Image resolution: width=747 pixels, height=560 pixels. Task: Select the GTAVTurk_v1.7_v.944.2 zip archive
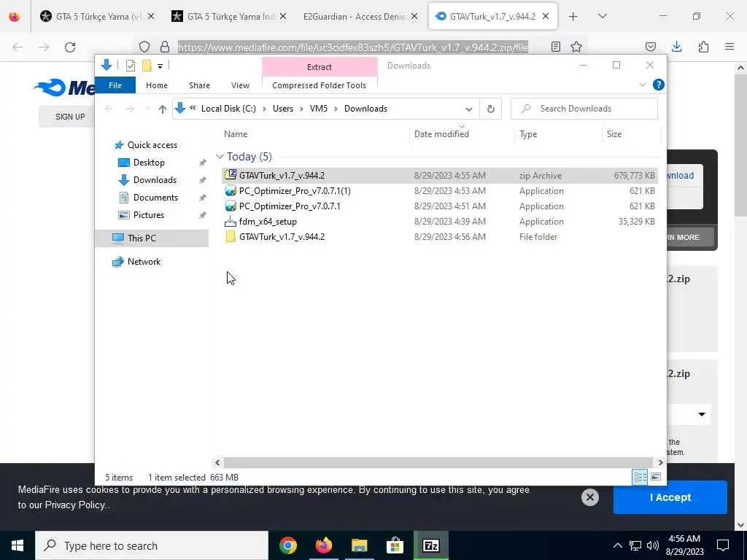[439, 175]
